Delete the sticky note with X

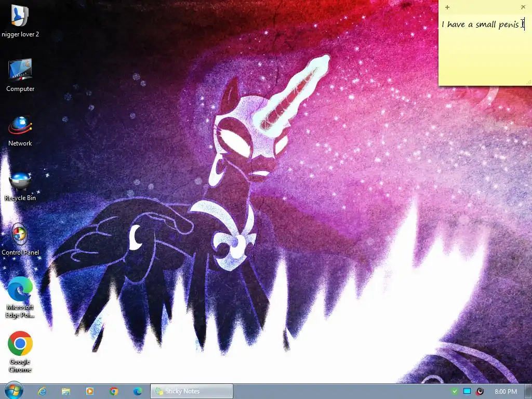523,7
